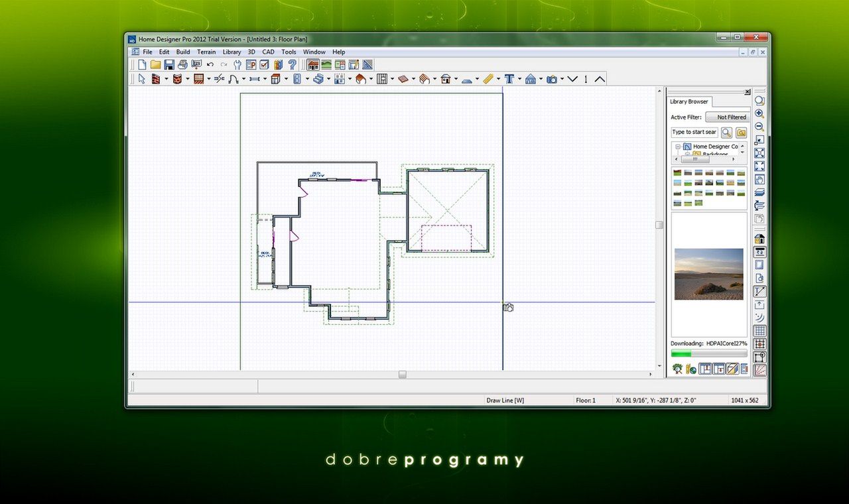
Task: Toggle the triangle ruler CAD view button
Action: click(x=367, y=64)
